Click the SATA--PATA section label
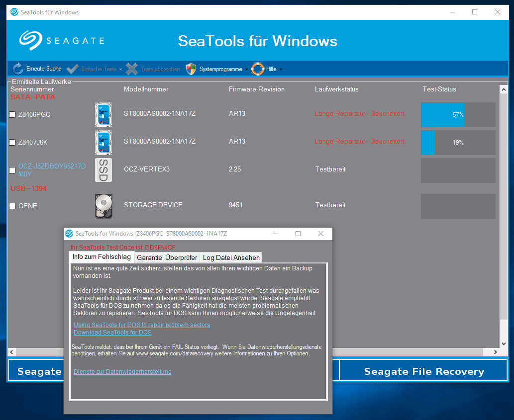The width and height of the screenshot is (514, 420). point(33,97)
